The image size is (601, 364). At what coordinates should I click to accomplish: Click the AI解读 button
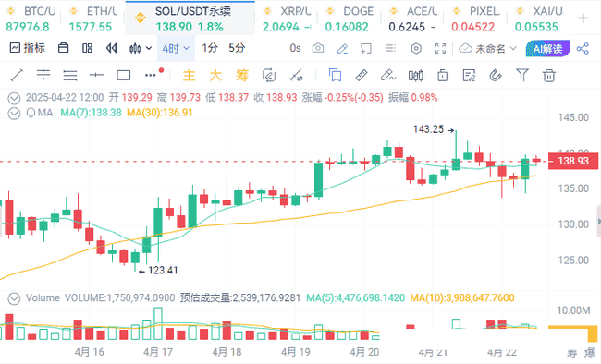[547, 49]
